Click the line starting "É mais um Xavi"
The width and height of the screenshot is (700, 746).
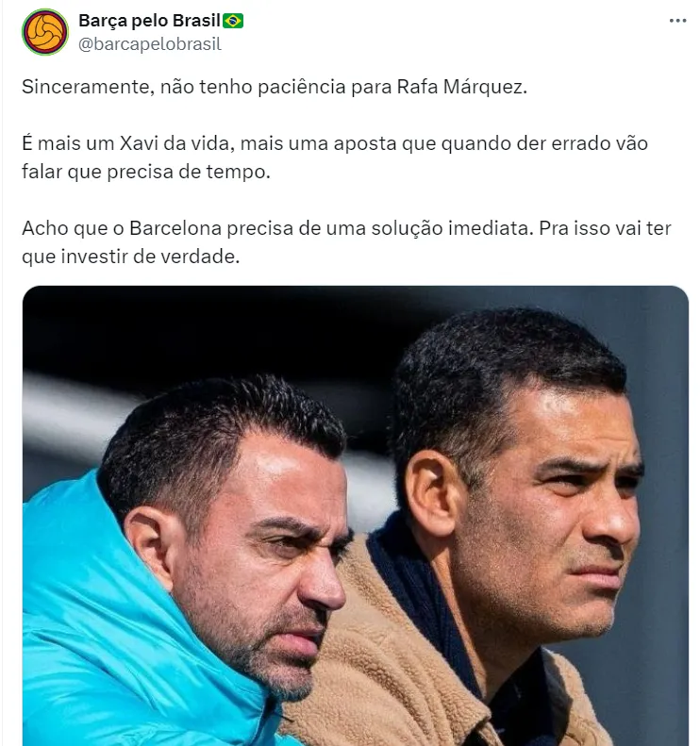pyautogui.click(x=335, y=143)
